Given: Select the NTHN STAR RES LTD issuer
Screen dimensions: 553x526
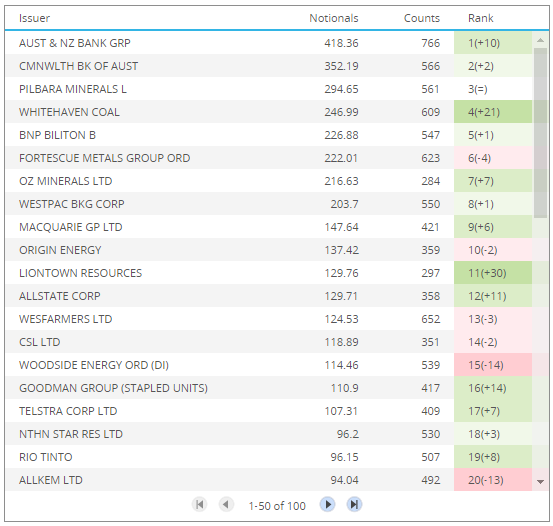Looking at the screenshot, I should [x=71, y=434].
